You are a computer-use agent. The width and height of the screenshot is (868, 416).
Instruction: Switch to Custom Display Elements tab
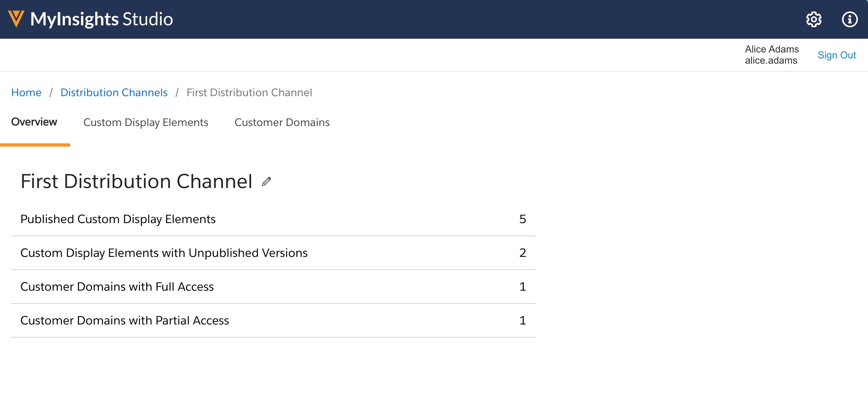146,122
